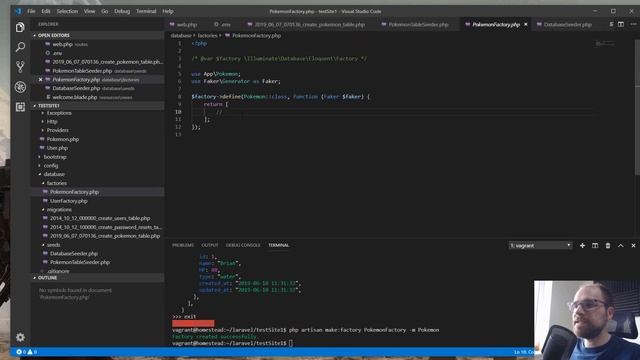Image resolution: width=640 pixels, height=360 pixels.
Task: Open User.php in the file tree
Action: (57, 148)
